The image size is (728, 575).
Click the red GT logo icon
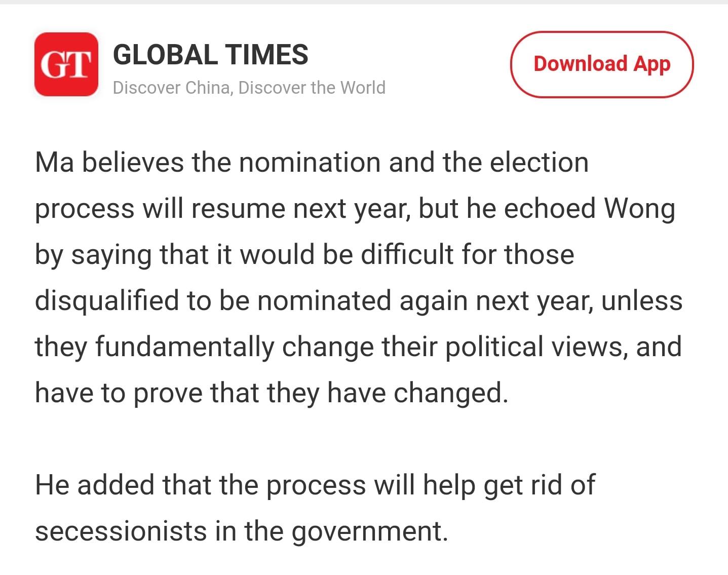tap(66, 64)
